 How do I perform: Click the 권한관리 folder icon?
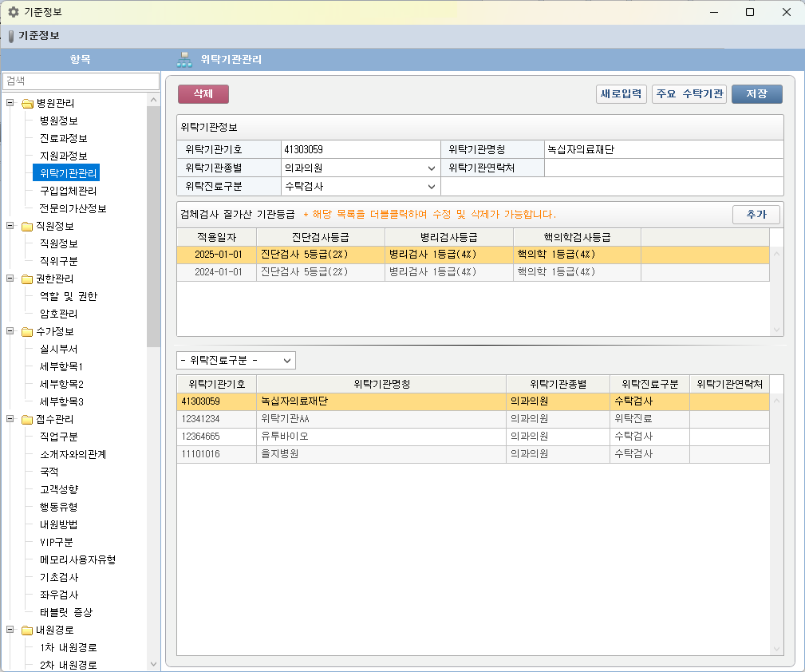point(27,279)
